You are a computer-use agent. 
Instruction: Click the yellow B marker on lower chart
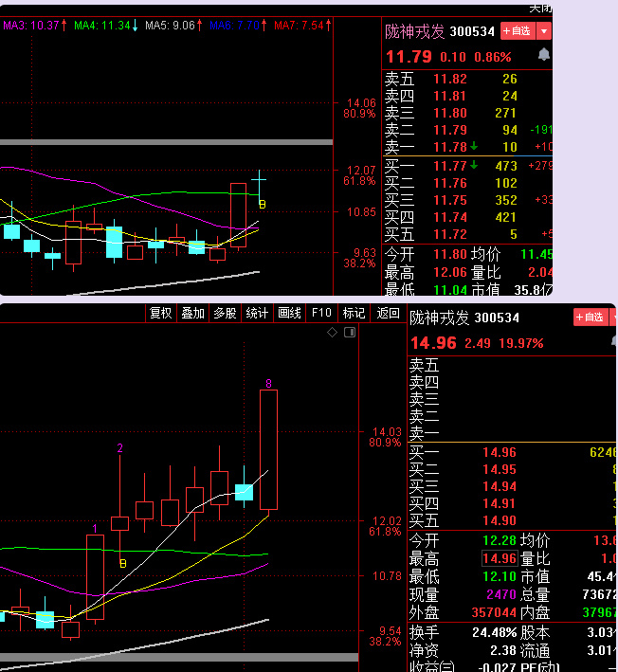pyautogui.click(x=121, y=563)
